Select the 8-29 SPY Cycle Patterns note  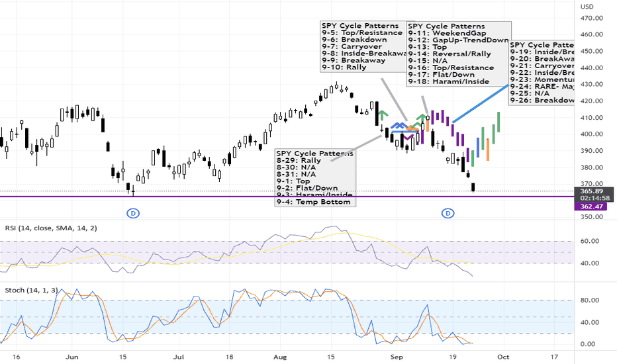click(x=315, y=177)
